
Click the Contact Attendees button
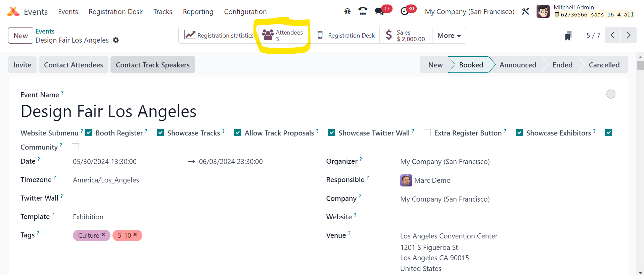point(74,65)
